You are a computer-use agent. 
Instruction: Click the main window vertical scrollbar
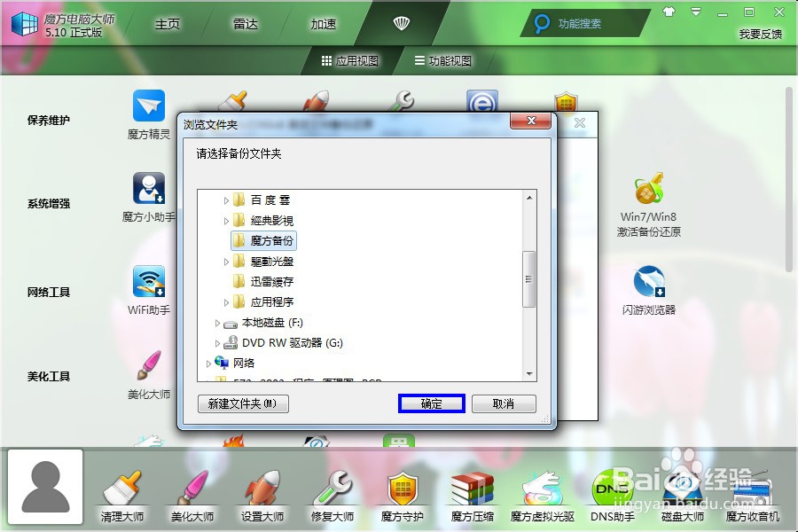tap(789, 179)
